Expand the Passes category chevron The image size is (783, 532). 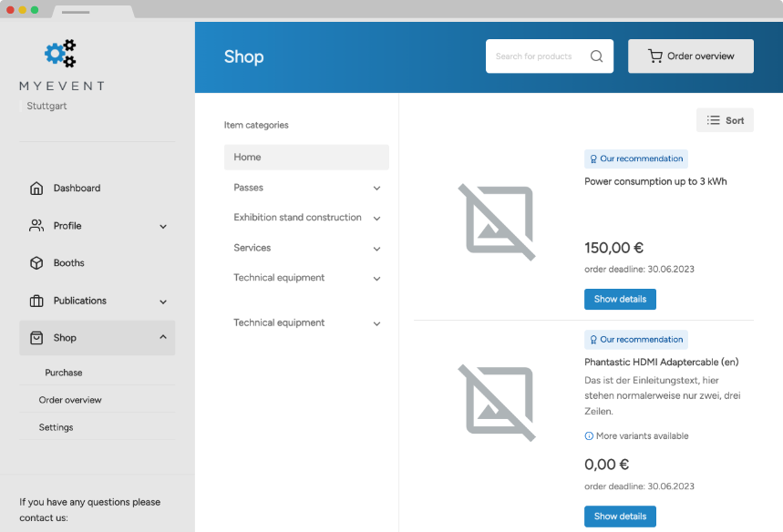tap(376, 189)
